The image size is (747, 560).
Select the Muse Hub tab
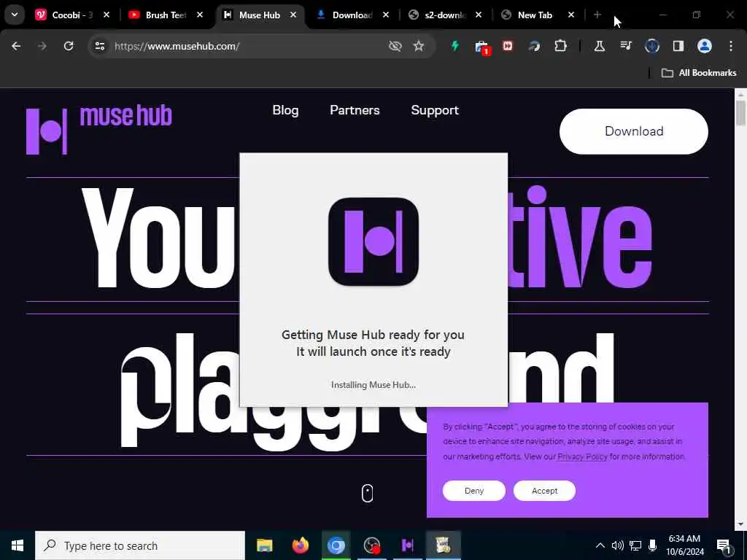259,15
